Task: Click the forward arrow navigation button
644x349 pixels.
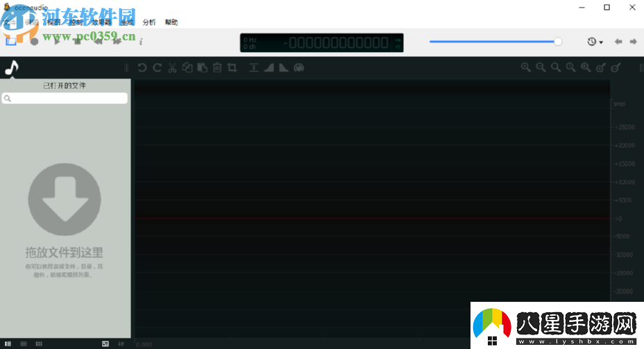Action: coord(633,42)
